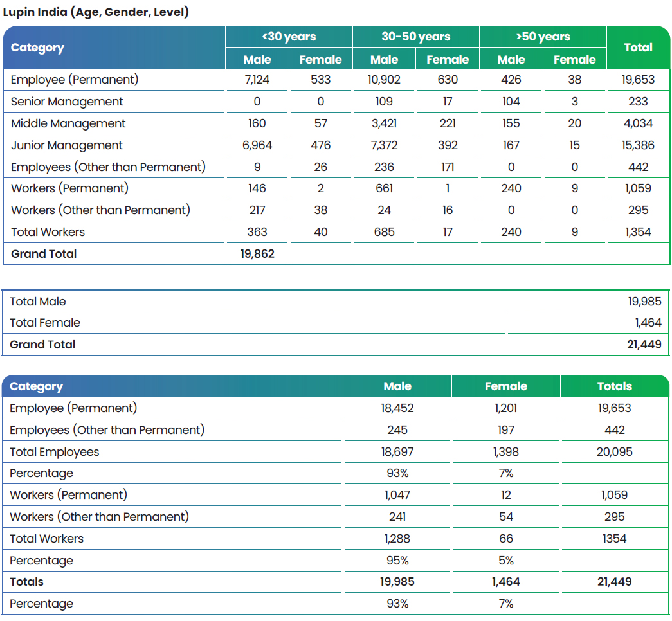Select the 'Total Male' row label

pos(38,301)
